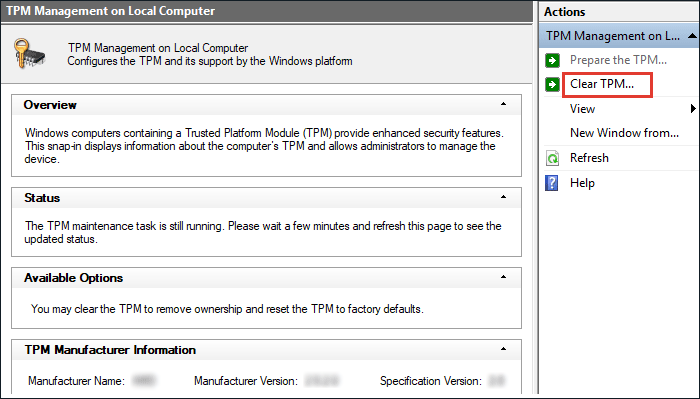
Task: Open the View menu item
Action: (x=583, y=109)
